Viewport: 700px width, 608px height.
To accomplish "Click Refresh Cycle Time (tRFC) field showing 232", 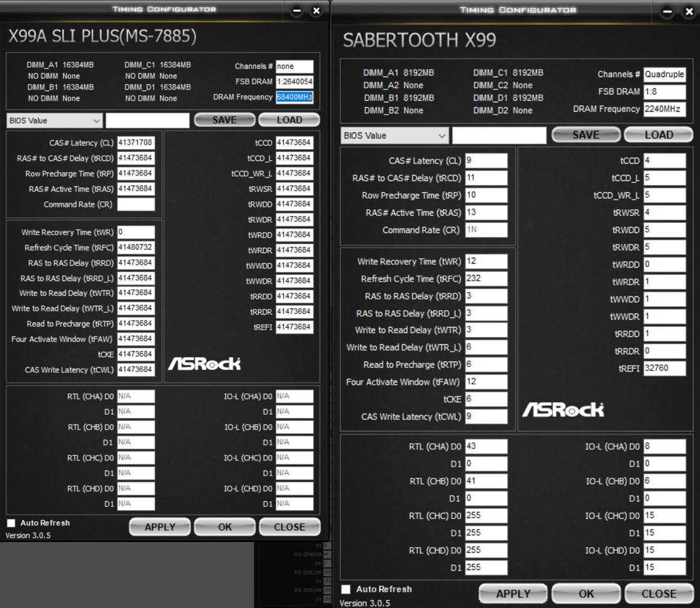I will coord(486,278).
